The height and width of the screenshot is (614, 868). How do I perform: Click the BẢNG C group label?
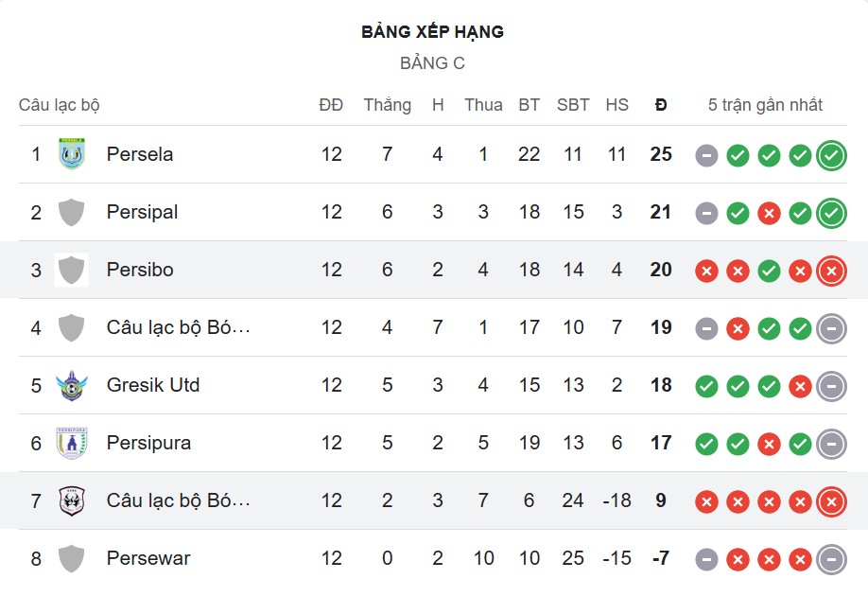[x=433, y=63]
